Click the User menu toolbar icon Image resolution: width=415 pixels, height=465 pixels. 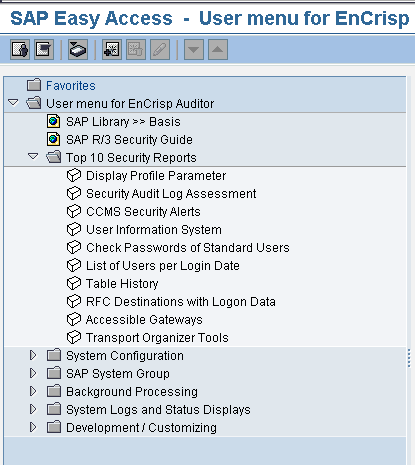(20, 50)
